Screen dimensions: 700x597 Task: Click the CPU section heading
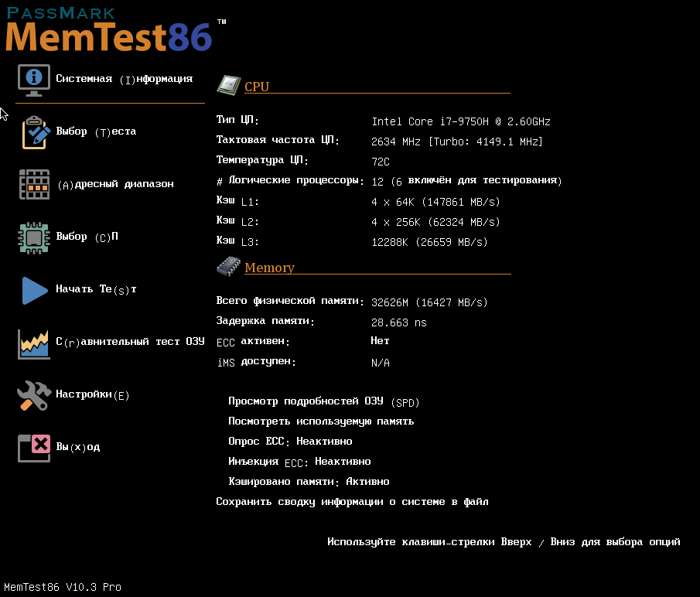pyautogui.click(x=257, y=87)
